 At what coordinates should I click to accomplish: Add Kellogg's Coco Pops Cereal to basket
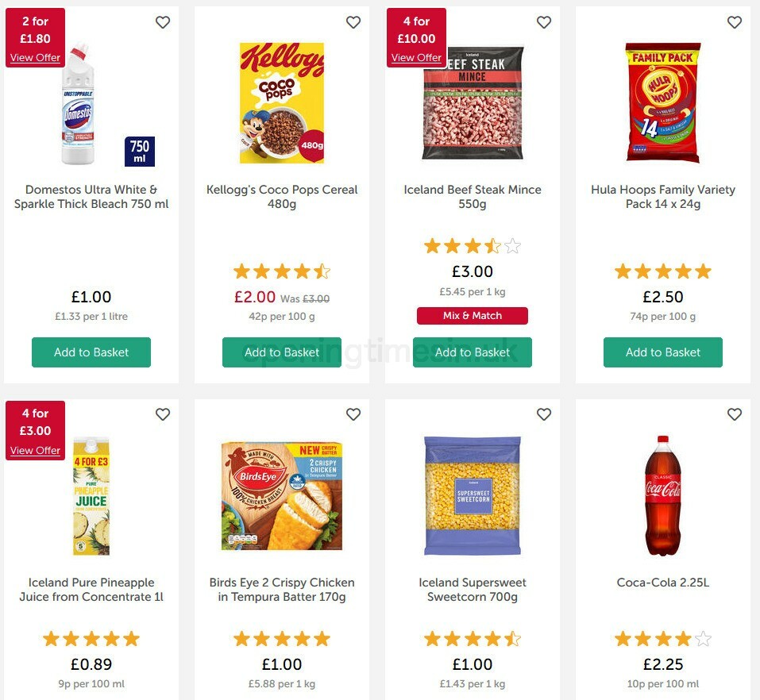click(x=282, y=352)
